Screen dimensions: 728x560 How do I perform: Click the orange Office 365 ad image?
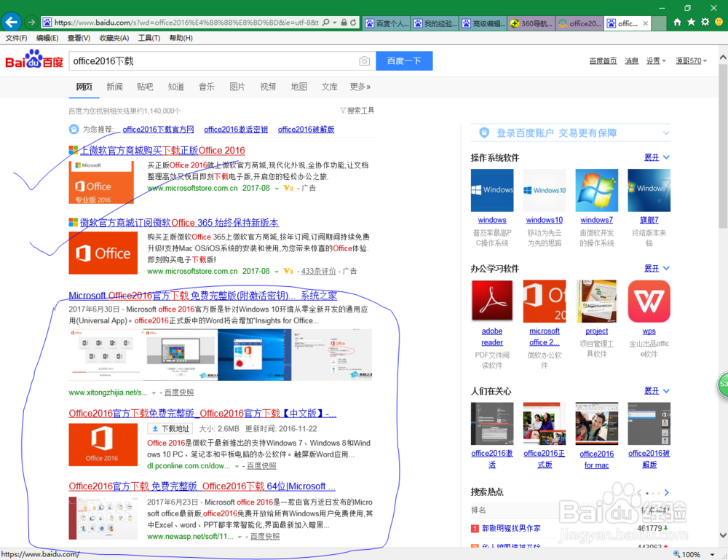103,253
